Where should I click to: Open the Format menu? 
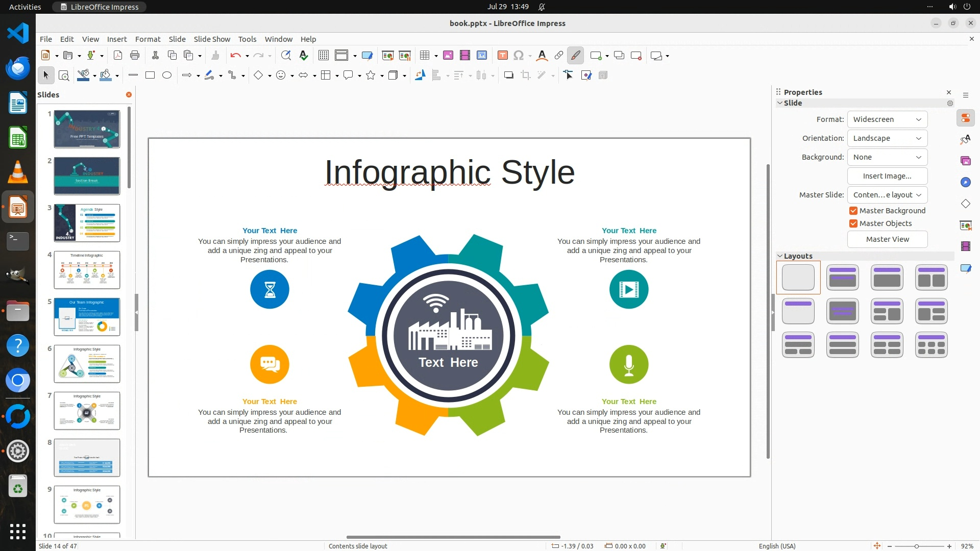[148, 39]
